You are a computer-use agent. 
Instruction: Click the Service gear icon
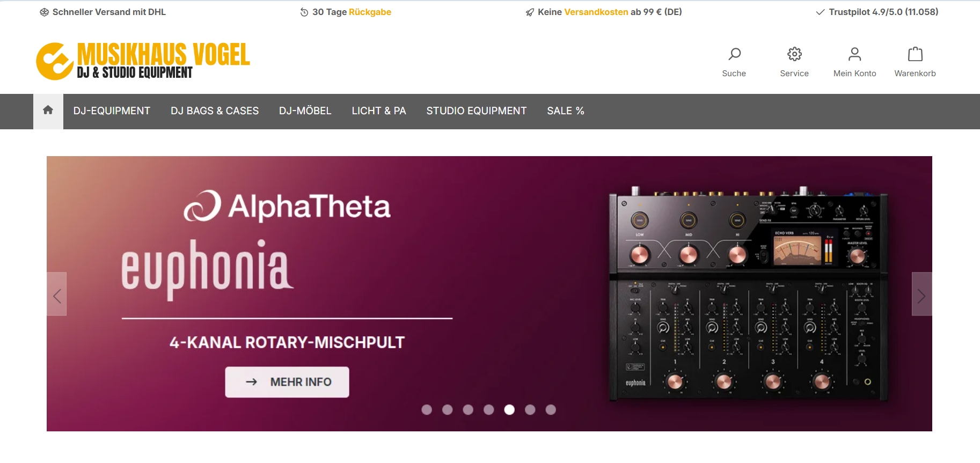click(794, 54)
